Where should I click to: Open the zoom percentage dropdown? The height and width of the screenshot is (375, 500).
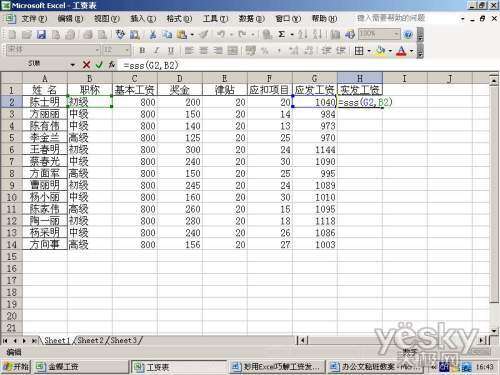click(x=396, y=34)
